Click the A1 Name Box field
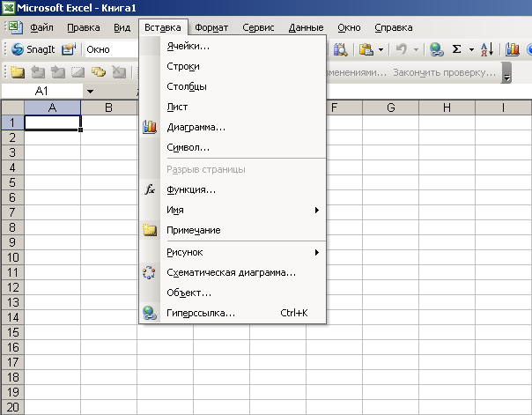The height and width of the screenshot is (415, 532). [x=42, y=91]
